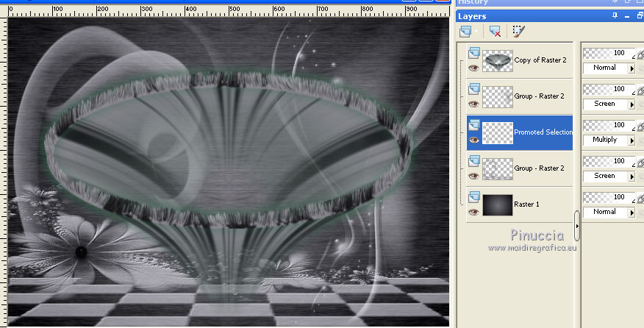The width and height of the screenshot is (644, 328).
Task: Switch to the History palette tab
Action: (473, 2)
